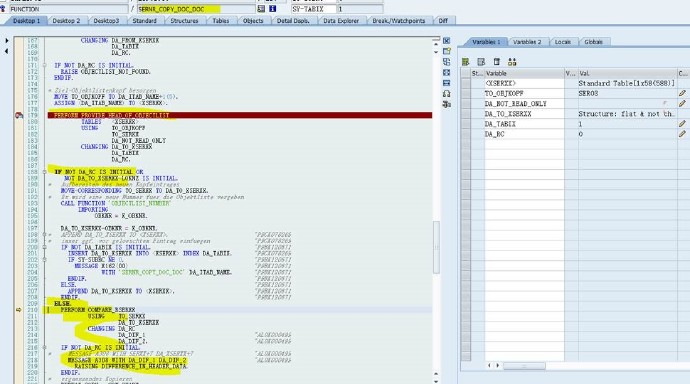
Task: Collapse the IF SY-SUBRC block at line 202
Action: pos(44,260)
